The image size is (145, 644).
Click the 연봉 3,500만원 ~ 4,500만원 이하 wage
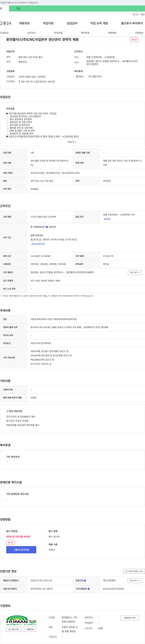(x=119, y=215)
